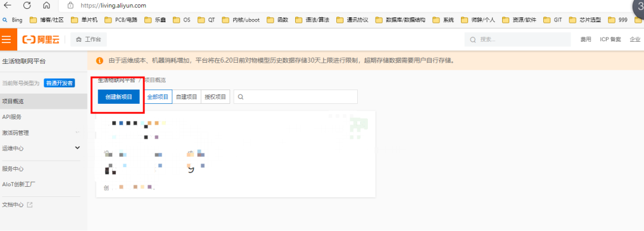
Task: Click the 工作台 workbench button
Action: [89, 39]
